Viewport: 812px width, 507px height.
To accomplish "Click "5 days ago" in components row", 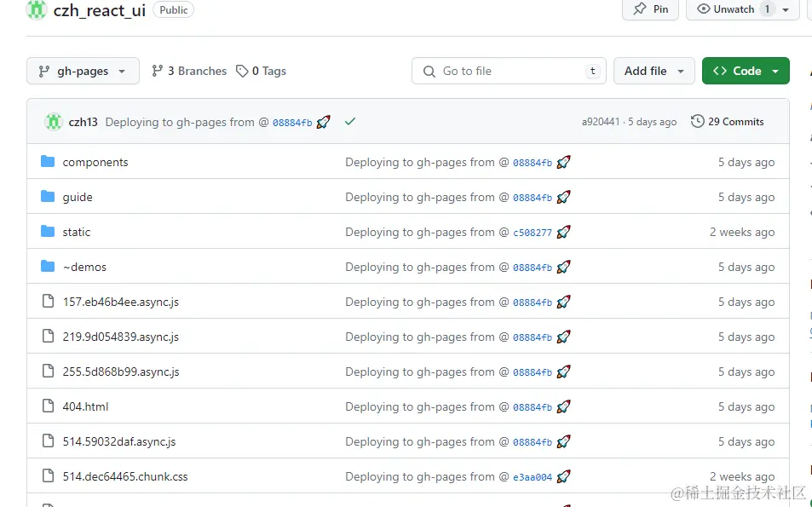I will click(746, 162).
